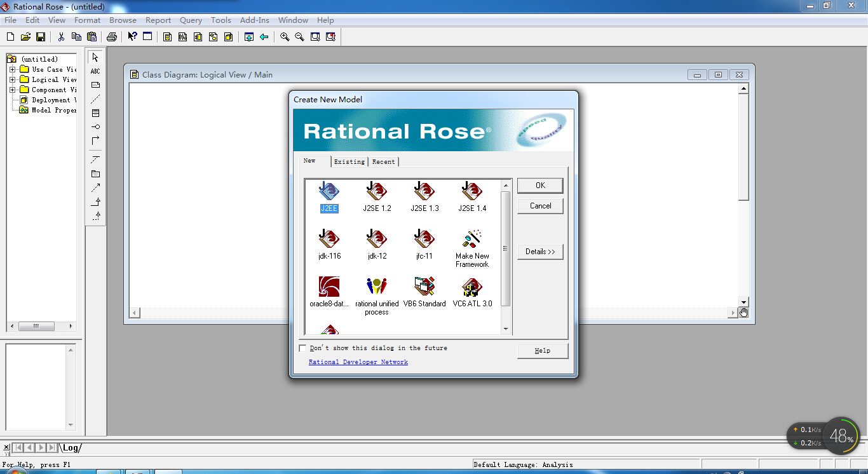Click the Print icon in toolbar
This screenshot has width=868, height=474.
pos(112,37)
